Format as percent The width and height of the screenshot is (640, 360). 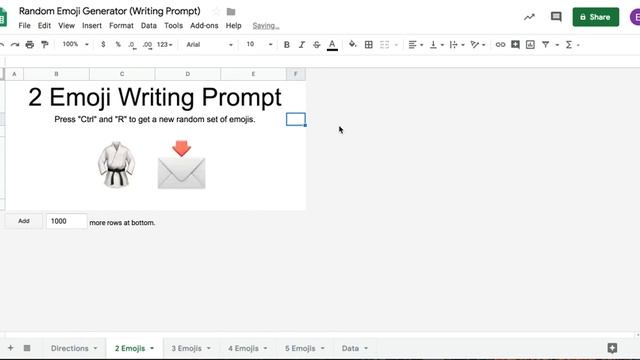click(118, 44)
